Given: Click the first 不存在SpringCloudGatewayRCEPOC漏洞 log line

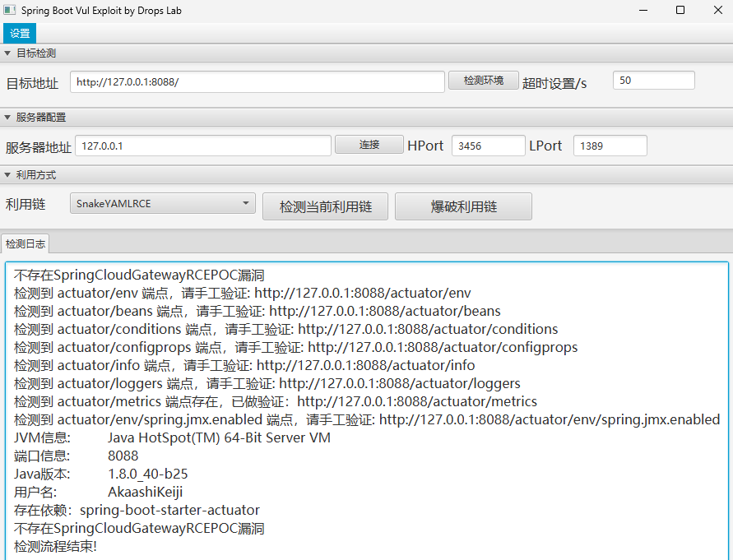Looking at the screenshot, I should click(x=139, y=275).
